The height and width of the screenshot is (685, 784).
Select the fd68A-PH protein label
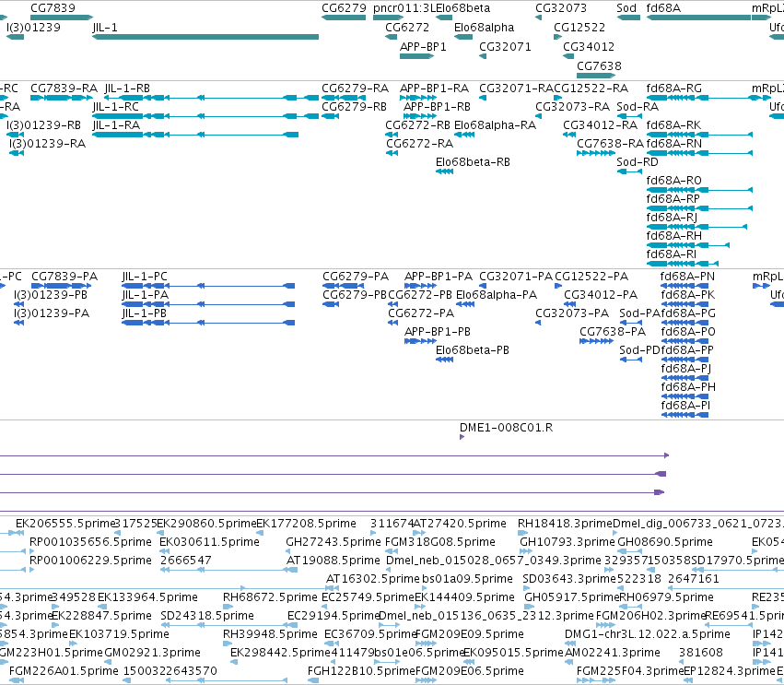click(688, 387)
